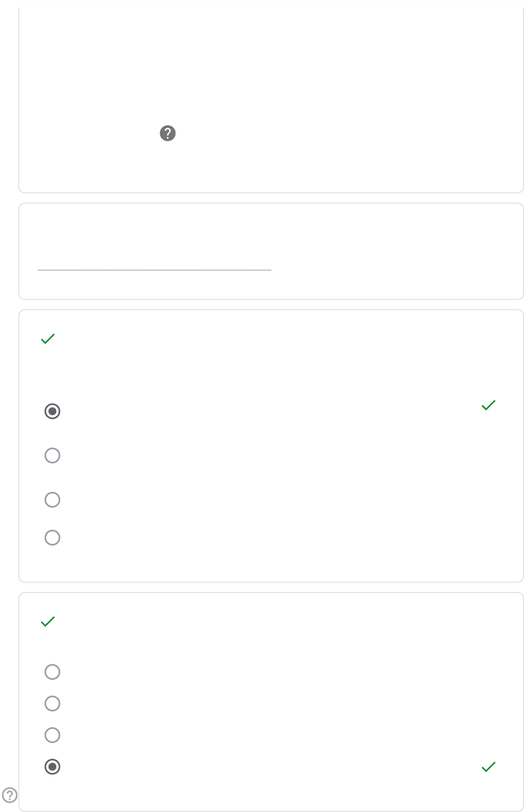
Task: Click blank area below options in first question card
Action: point(271,566)
